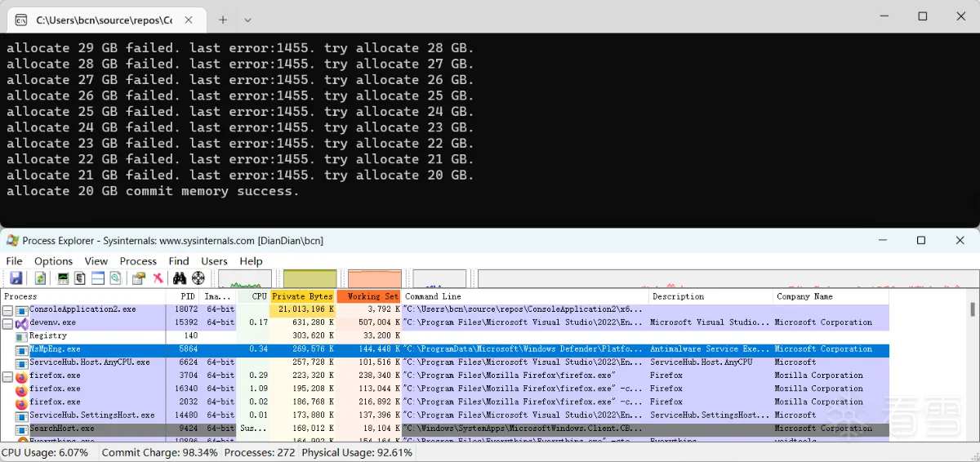Click the green CPU usage mini graph
980x462 pixels.
(245, 278)
